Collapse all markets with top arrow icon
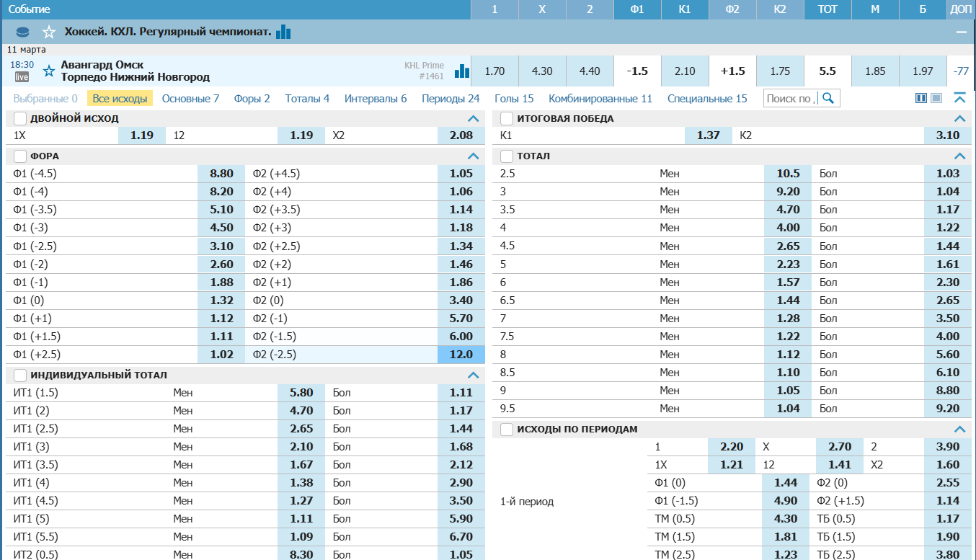This screenshot has height=560, width=976. tap(959, 98)
